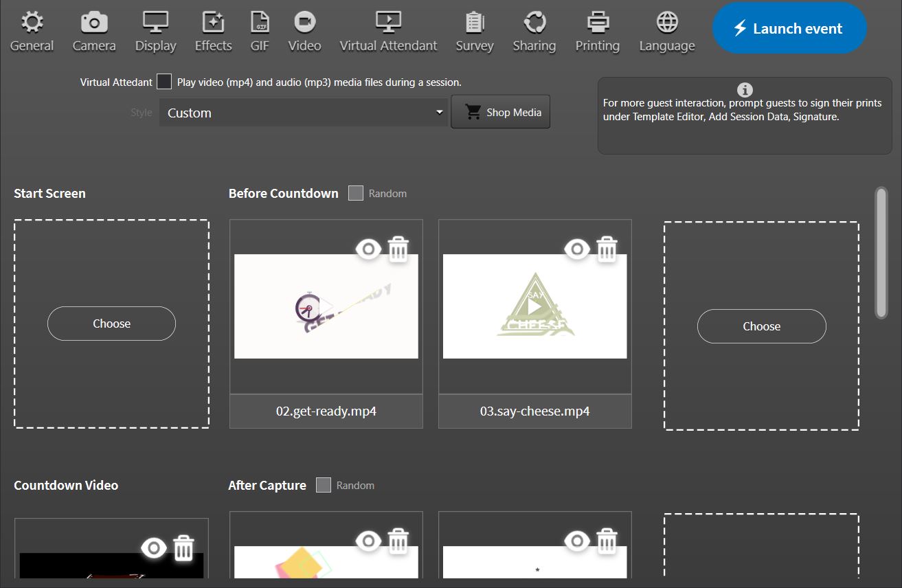Delete 02.get-ready.mp4 with trash icon
Viewport: 902px width, 588px height.
(398, 249)
